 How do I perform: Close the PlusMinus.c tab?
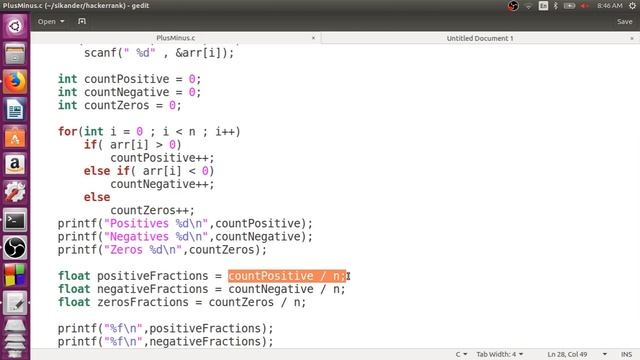pos(313,38)
